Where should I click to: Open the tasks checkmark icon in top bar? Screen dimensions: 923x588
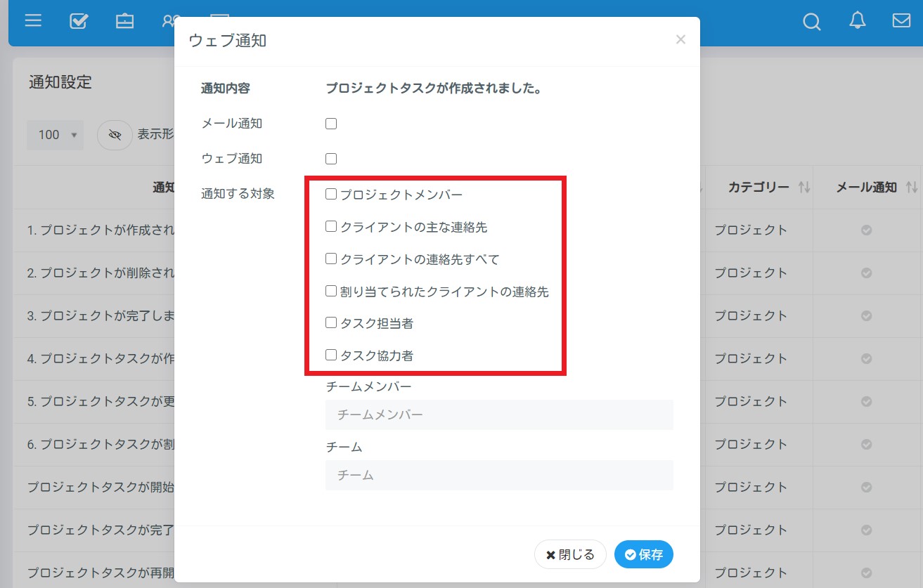[79, 20]
